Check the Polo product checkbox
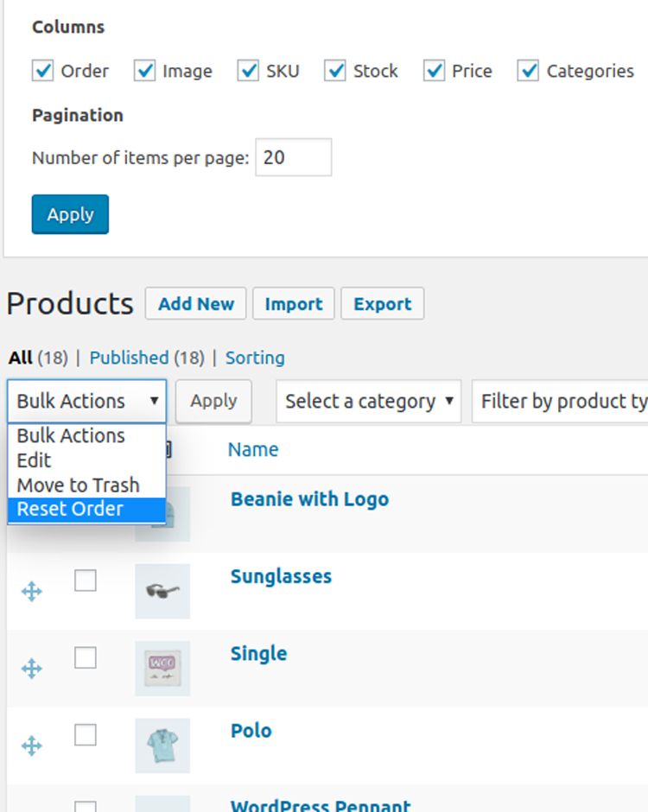 [86, 735]
